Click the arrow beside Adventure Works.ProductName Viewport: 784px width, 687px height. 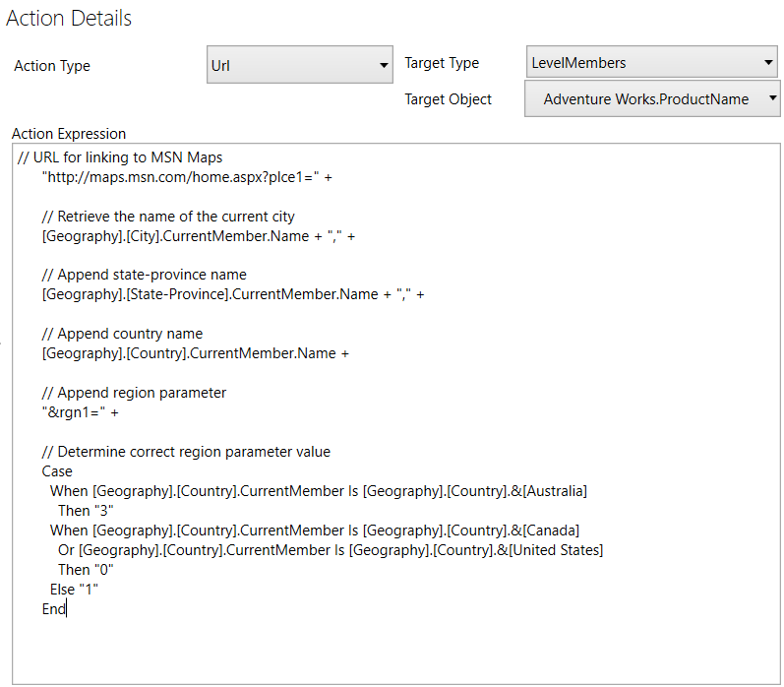click(772, 98)
